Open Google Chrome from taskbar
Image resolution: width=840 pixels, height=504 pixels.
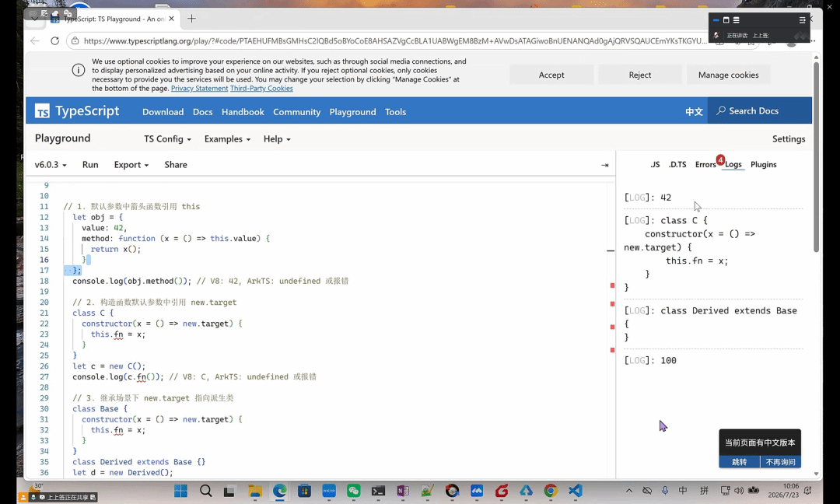coord(550,491)
